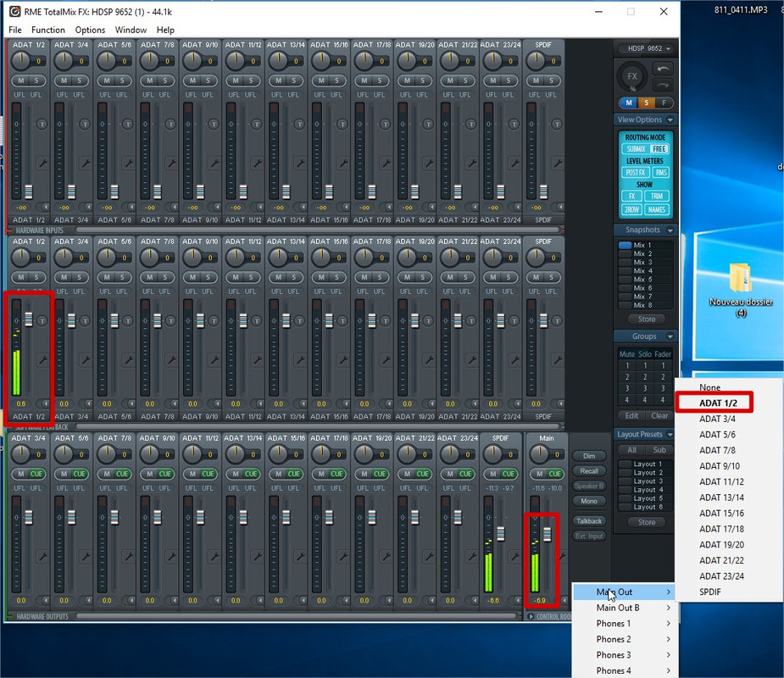Click fader handle of software playback ADAT 1/2
The width and height of the screenshot is (784, 678).
(x=29, y=320)
